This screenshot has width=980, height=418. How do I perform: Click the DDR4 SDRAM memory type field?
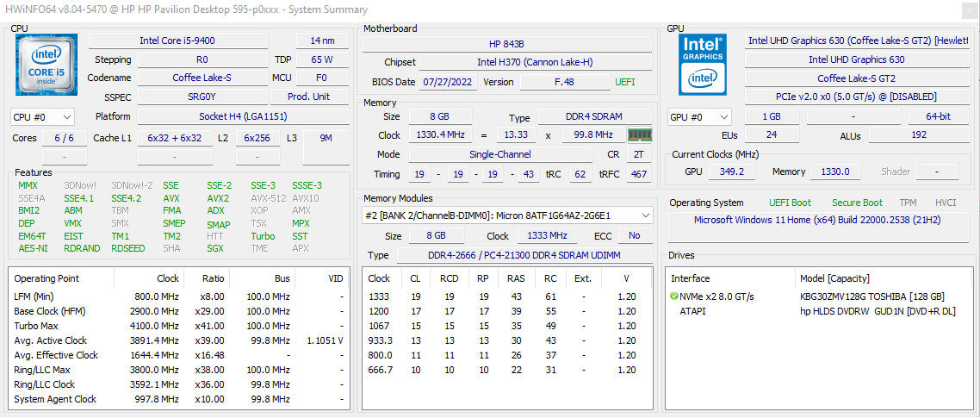594,117
